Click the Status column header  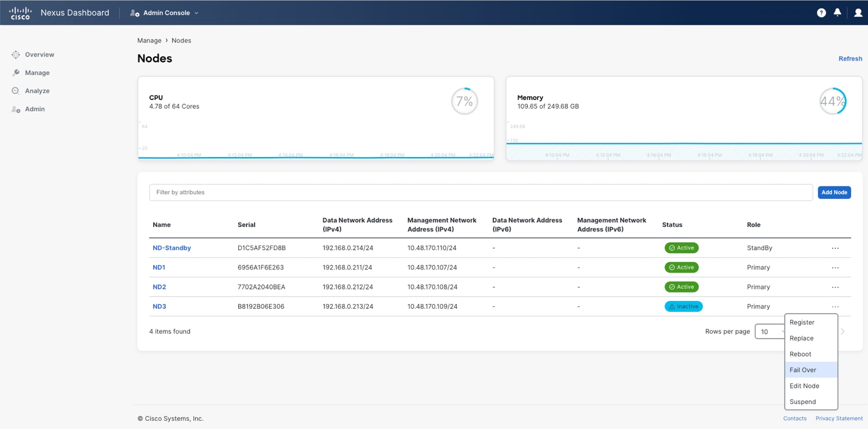(x=672, y=225)
